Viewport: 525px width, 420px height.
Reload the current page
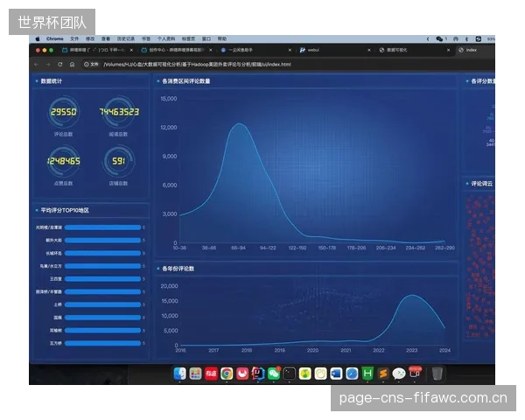[x=60, y=64]
